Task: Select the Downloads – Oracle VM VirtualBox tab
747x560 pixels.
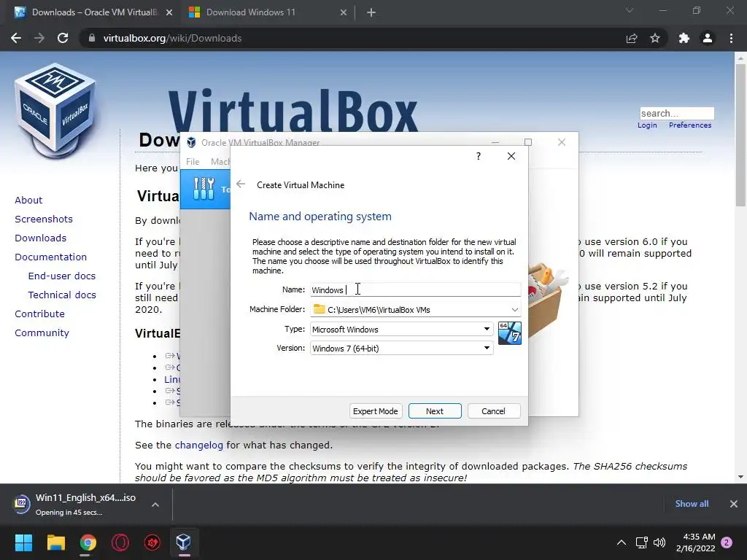Action: [x=94, y=12]
